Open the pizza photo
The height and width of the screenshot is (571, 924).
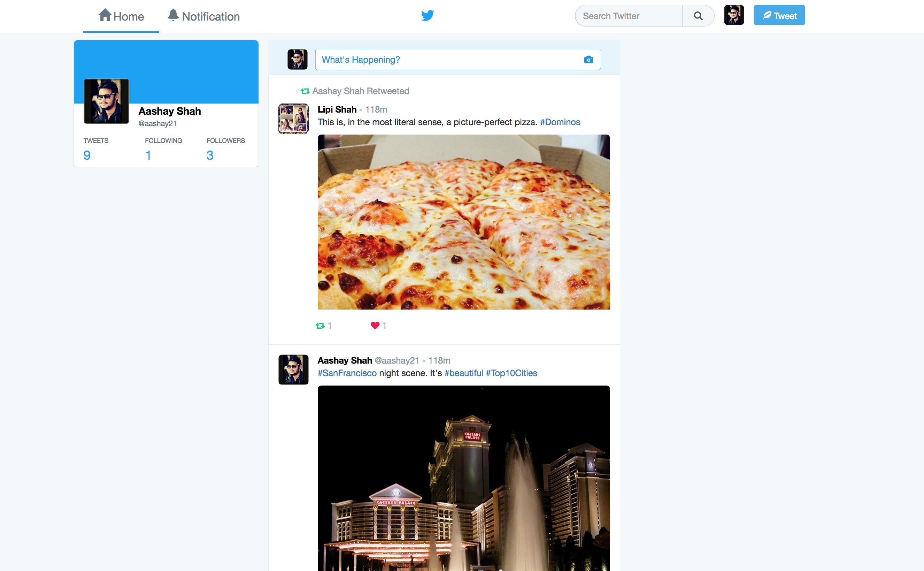[x=463, y=222]
